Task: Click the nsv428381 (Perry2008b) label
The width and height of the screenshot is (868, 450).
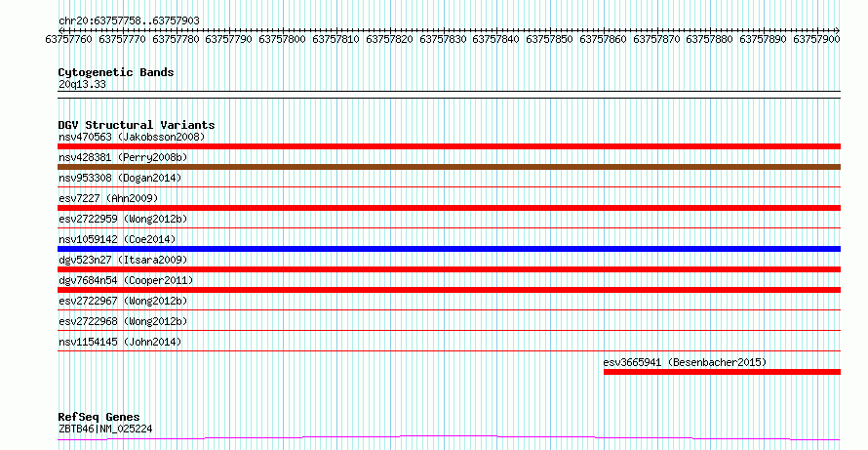Action: (x=123, y=157)
